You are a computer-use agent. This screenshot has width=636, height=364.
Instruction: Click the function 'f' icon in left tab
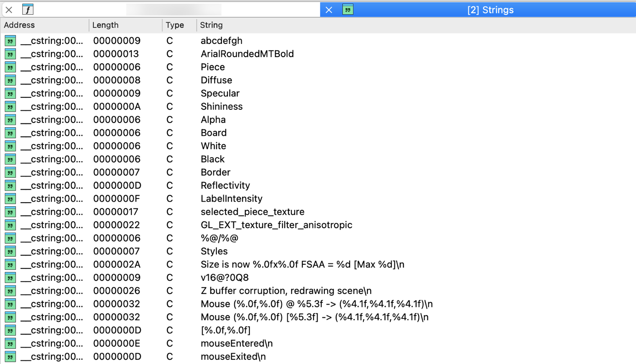(x=28, y=10)
